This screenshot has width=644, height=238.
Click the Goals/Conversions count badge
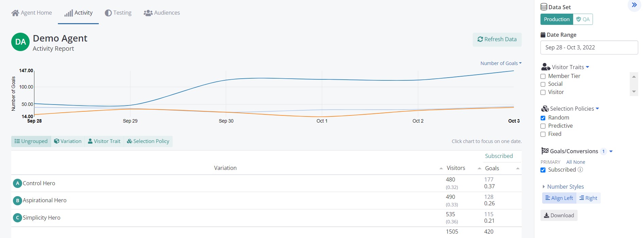tap(603, 152)
